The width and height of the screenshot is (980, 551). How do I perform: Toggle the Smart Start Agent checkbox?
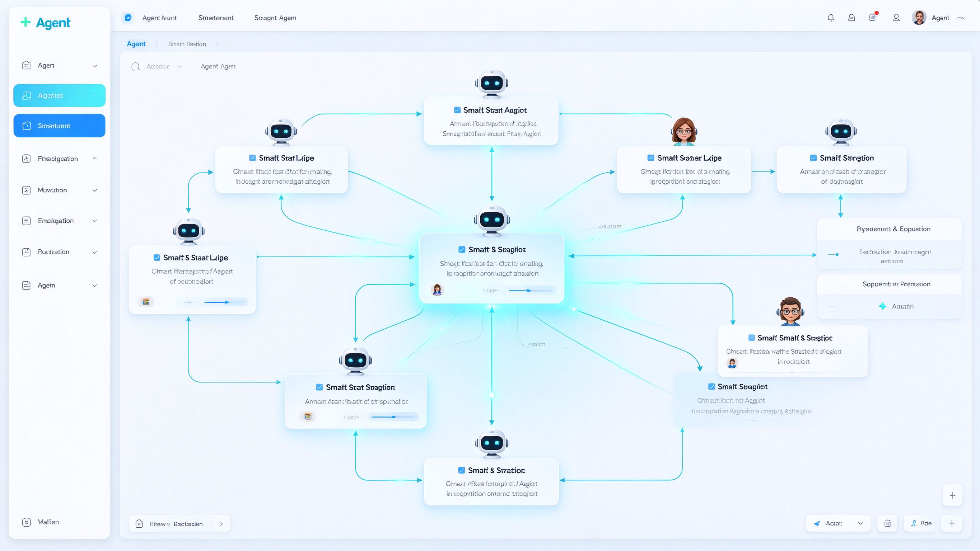pos(457,110)
